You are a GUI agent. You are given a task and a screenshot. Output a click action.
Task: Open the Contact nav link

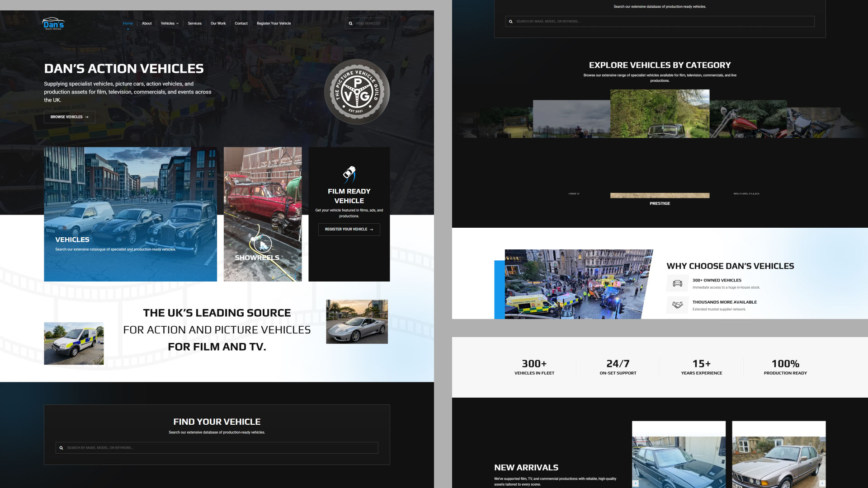click(241, 23)
